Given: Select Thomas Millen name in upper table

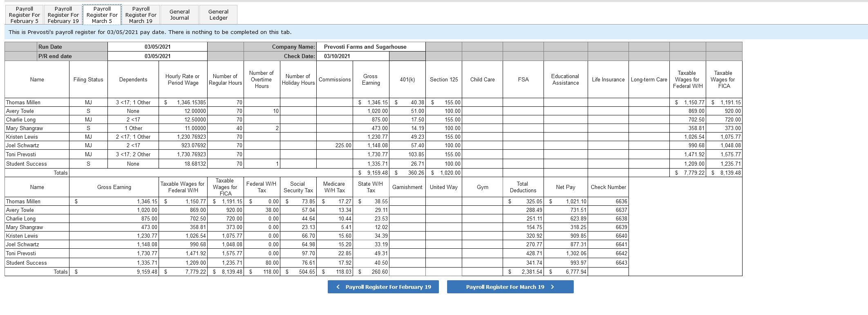Looking at the screenshot, I should tap(23, 102).
